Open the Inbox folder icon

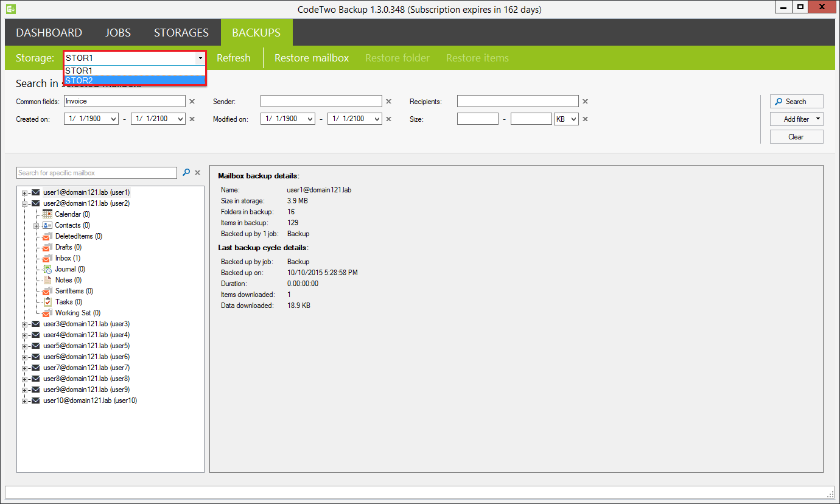(46, 257)
